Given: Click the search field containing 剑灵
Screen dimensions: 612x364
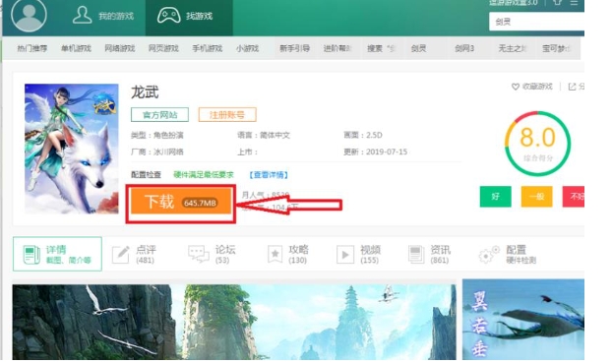Looking at the screenshot, I should [x=536, y=22].
